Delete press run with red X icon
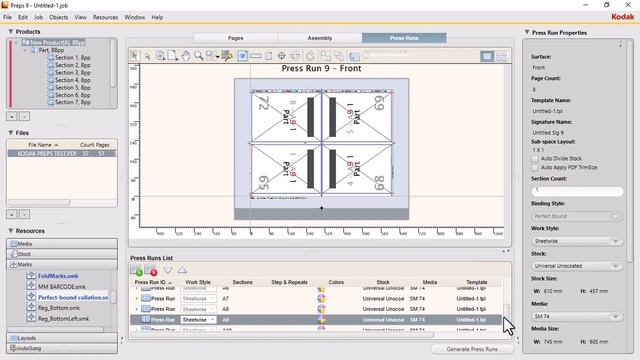 pyautogui.click(x=151, y=270)
